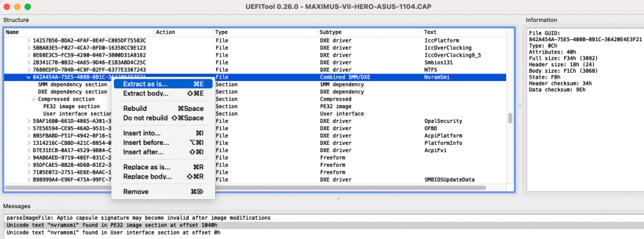Choose 'Insert after...' menu entry
Viewport: 644px width, 239px height.
pyautogui.click(x=163, y=152)
